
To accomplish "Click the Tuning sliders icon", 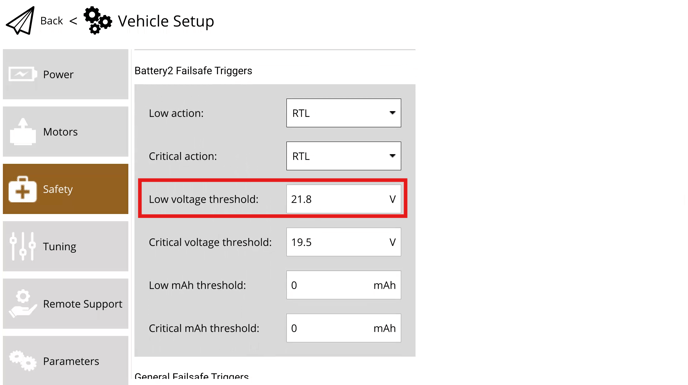I will (22, 246).
